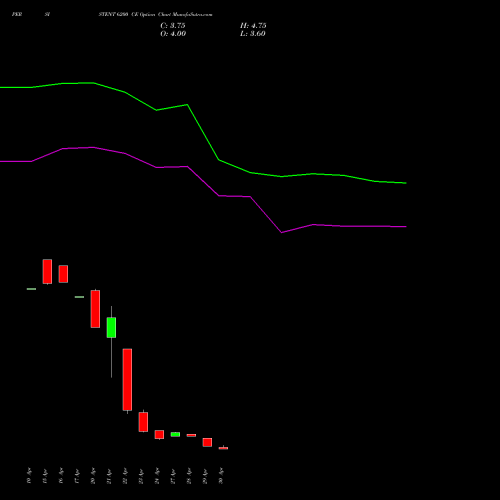The image size is (500, 500).
Task: Select the tall red candle above 22 Apr
Action: pyautogui.click(x=127, y=379)
